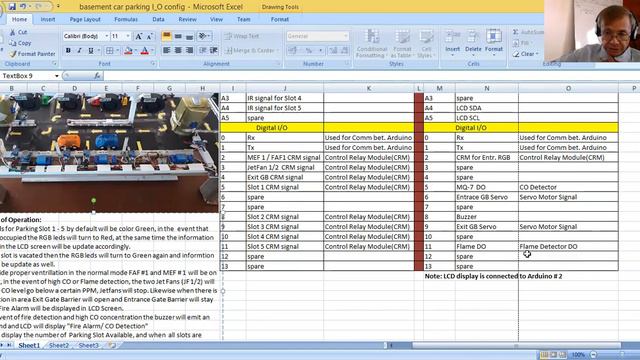The image size is (640, 360).
Task: Open the Insert ribbon tab
Action: pos(48,19)
